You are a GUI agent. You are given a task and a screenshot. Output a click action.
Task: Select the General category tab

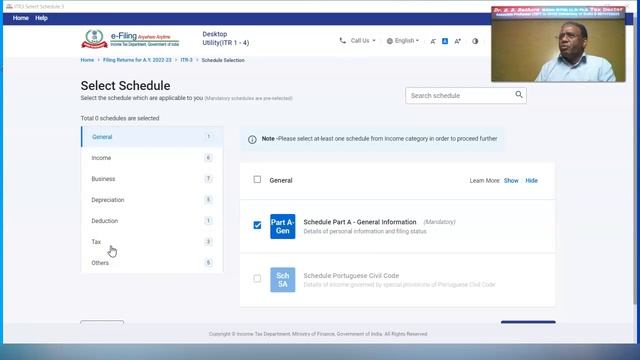[152, 137]
